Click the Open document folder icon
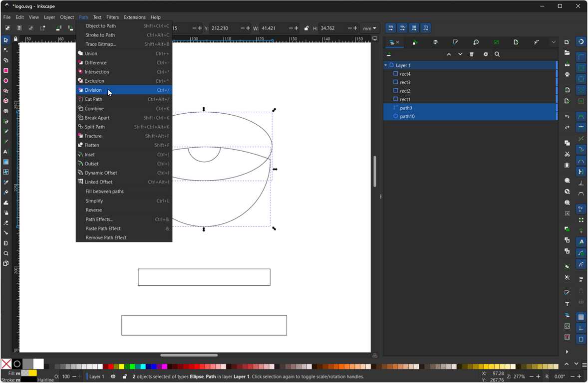The image size is (588, 383). pos(567,53)
